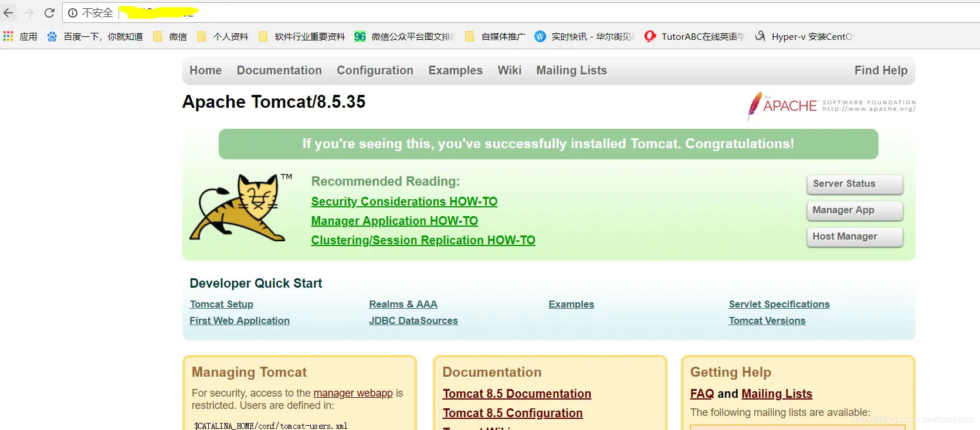Open the 自媒体推广 bookmark folder

495,36
